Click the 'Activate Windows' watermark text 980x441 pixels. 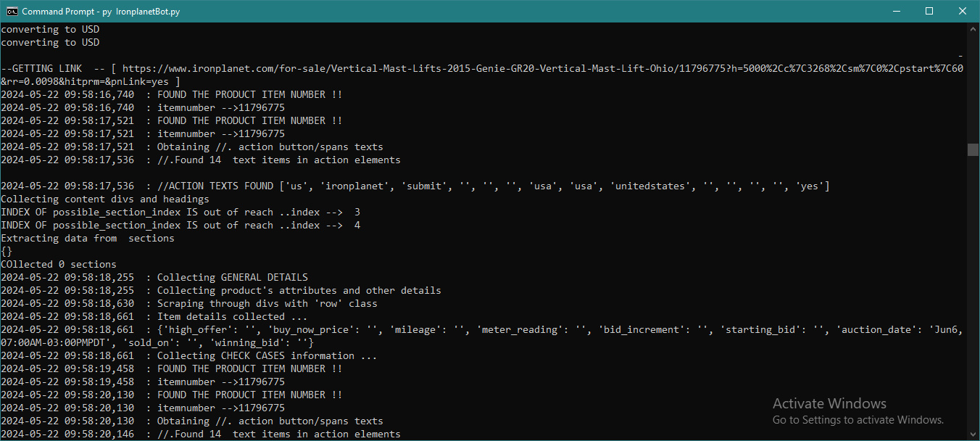tap(829, 403)
